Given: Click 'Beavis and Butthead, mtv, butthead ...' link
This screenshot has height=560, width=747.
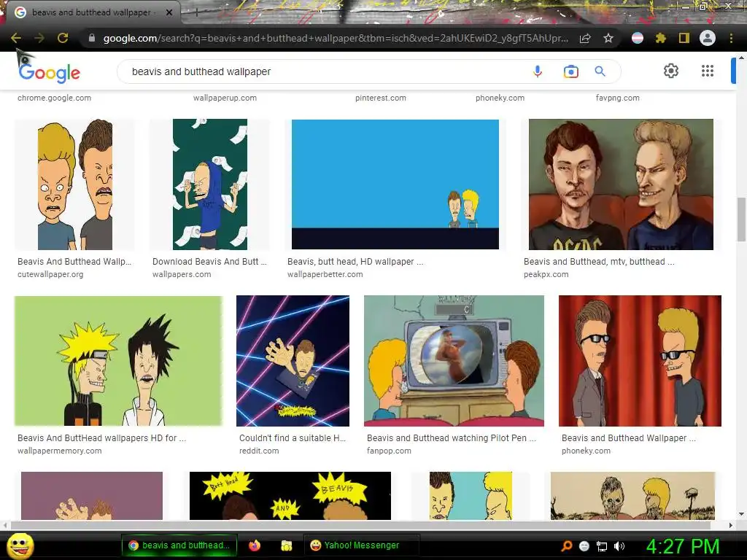Looking at the screenshot, I should click(x=599, y=262).
